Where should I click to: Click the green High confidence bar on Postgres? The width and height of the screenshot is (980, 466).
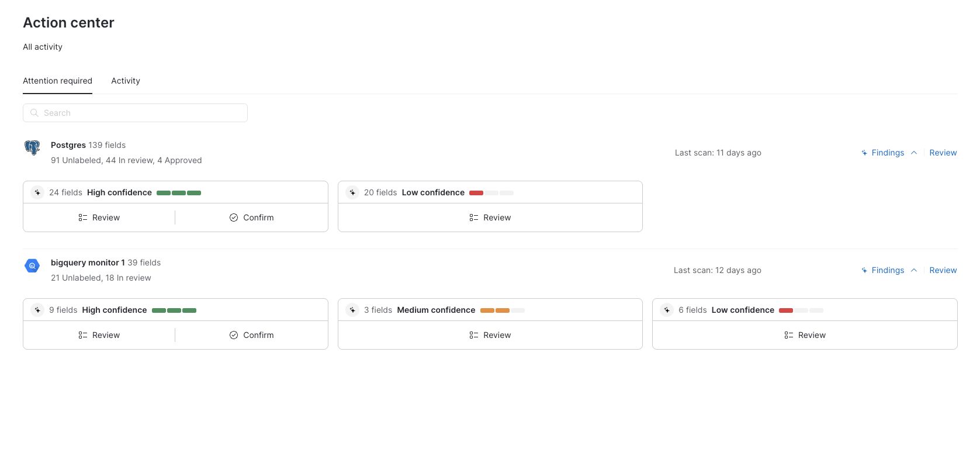(x=179, y=193)
